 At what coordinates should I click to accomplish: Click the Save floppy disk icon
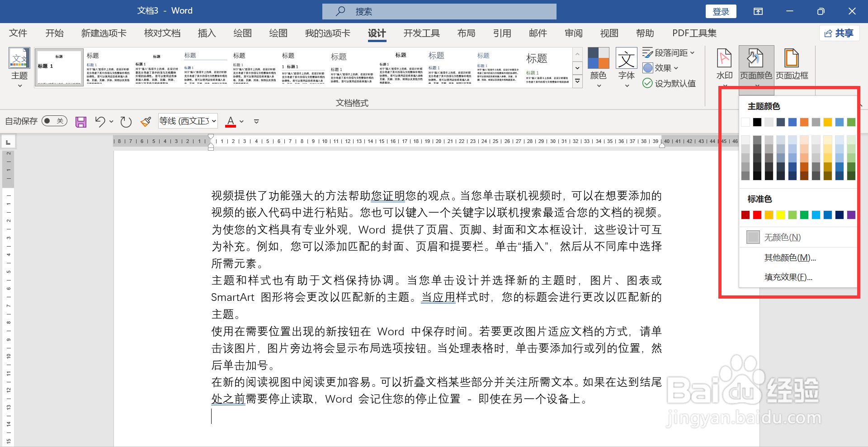pos(81,121)
